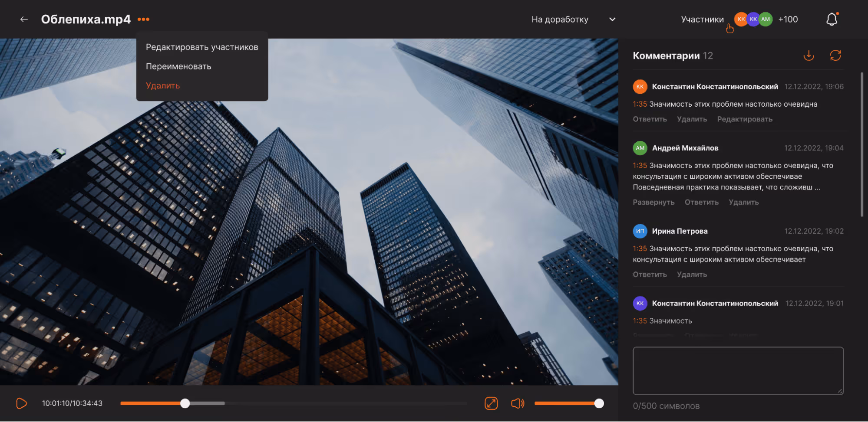Select Переименовать in the context menu

click(x=178, y=66)
